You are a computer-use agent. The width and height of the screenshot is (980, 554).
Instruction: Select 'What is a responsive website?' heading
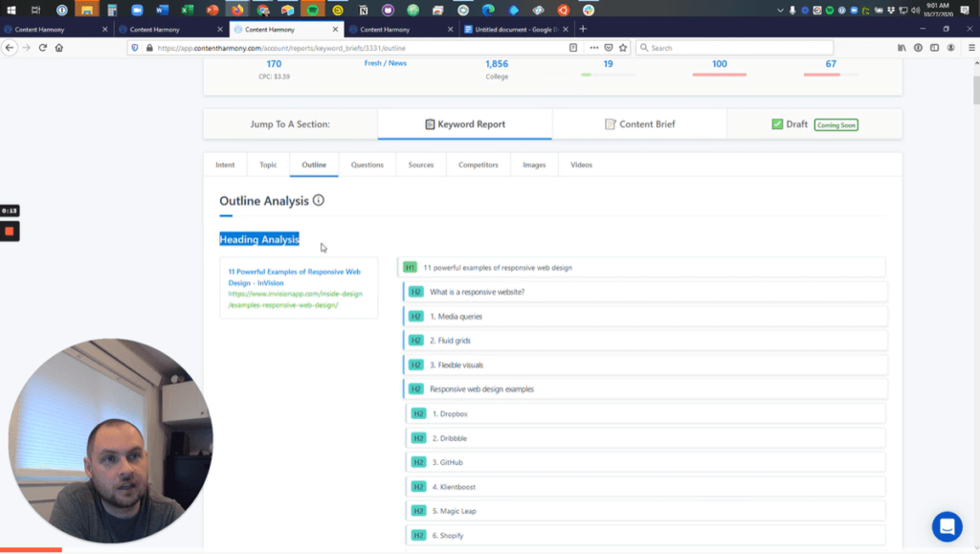tap(645, 292)
